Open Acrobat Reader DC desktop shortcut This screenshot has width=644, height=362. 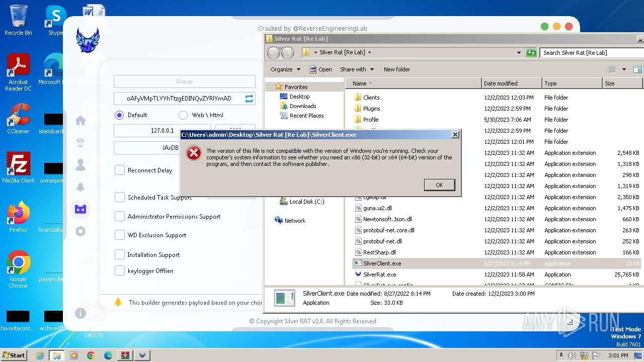[18, 73]
